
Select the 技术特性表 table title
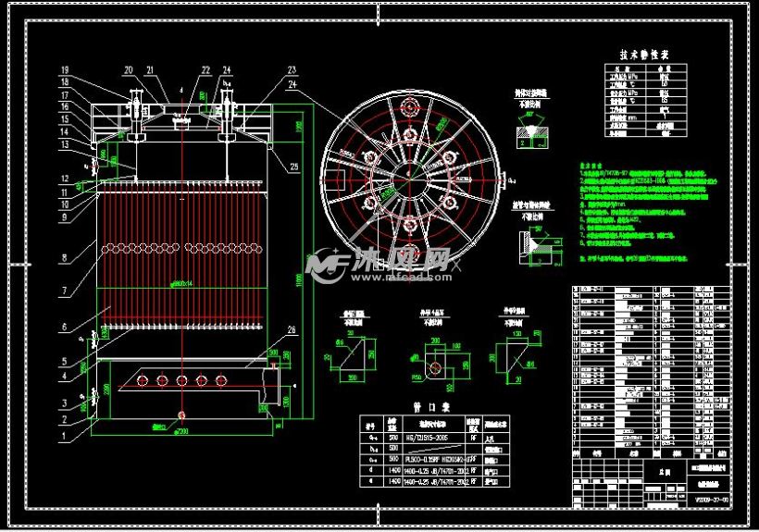[x=644, y=55]
